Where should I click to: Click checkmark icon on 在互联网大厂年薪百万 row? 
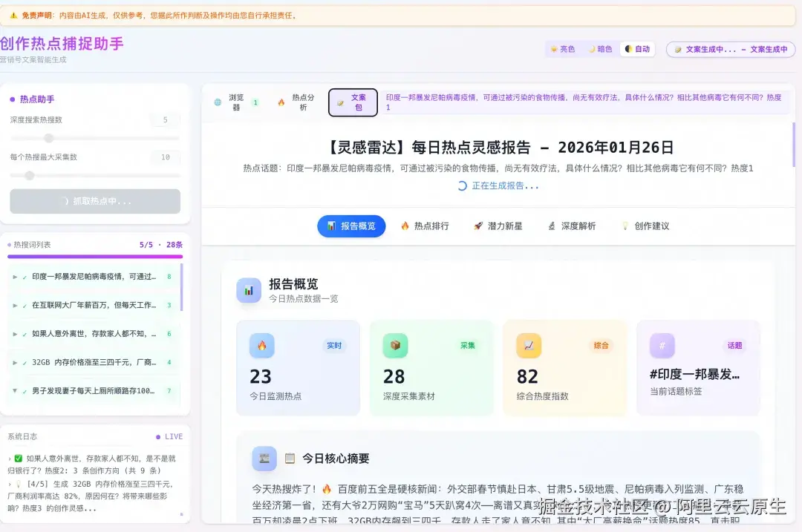[x=25, y=306]
